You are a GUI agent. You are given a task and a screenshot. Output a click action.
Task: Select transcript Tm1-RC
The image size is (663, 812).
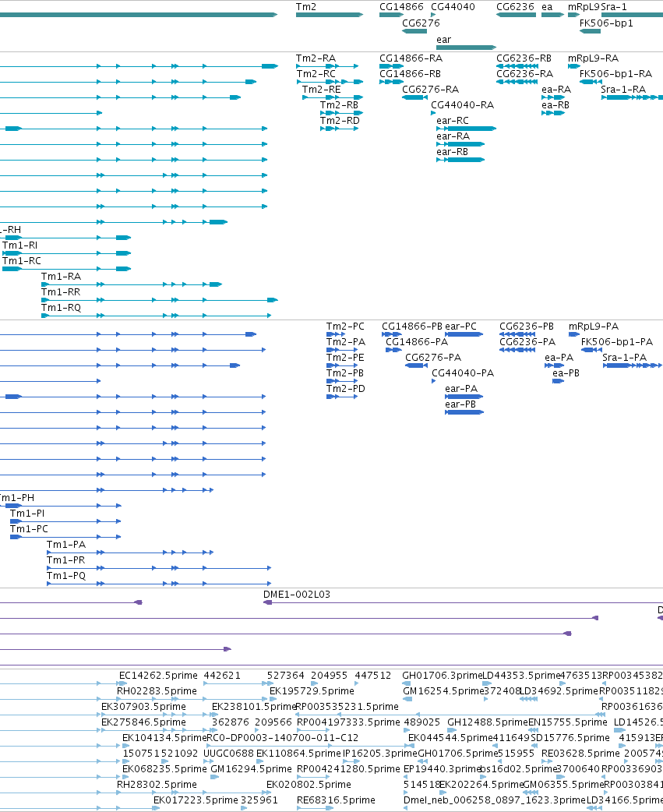21,261
